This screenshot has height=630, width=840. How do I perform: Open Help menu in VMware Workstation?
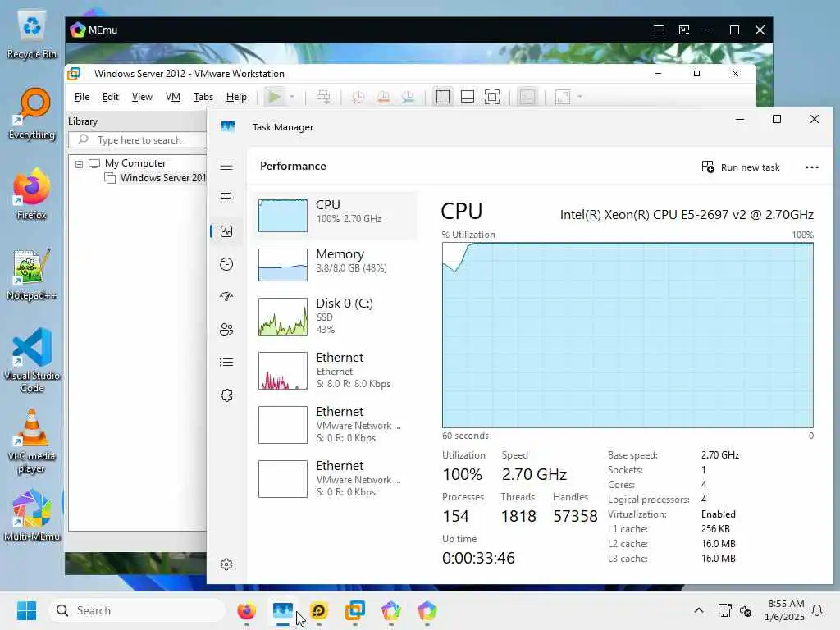(236, 97)
